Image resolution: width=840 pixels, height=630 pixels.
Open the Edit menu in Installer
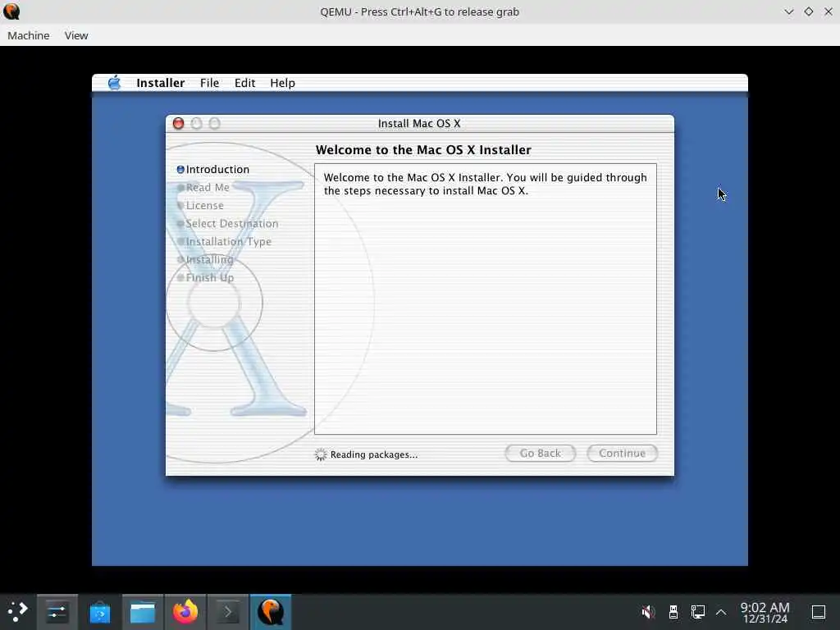tap(244, 83)
